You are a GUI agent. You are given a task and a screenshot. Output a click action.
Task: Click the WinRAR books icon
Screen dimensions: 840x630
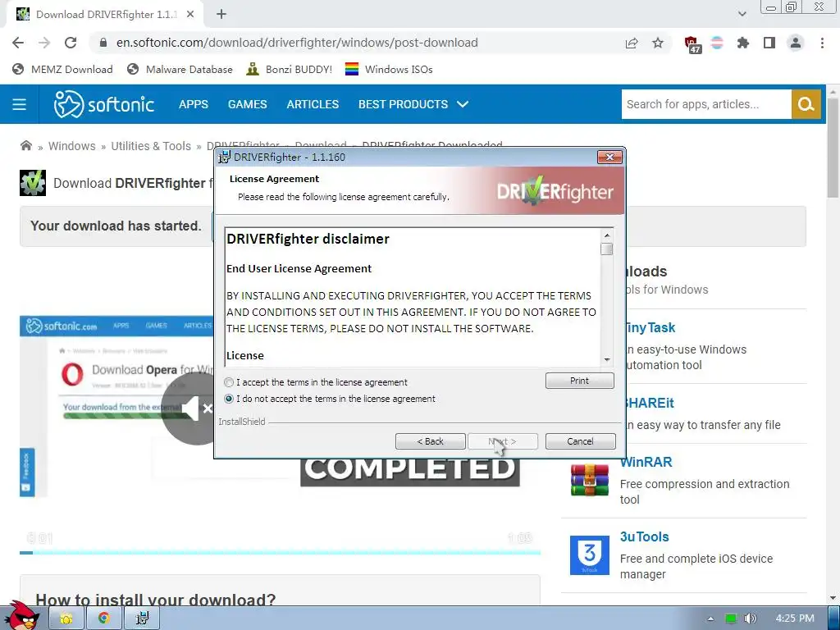click(589, 480)
